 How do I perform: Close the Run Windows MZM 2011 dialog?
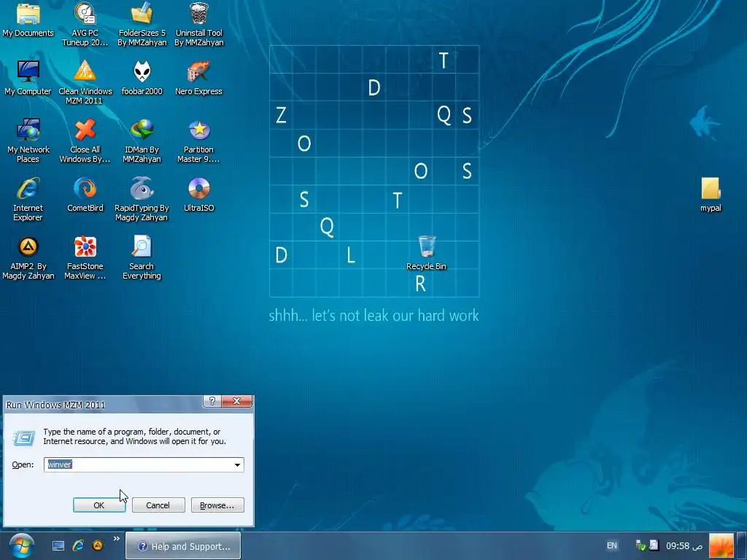(x=236, y=402)
